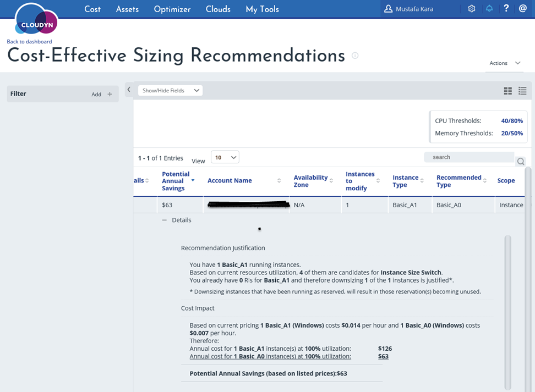Image resolution: width=535 pixels, height=392 pixels.
Task: Sort by Availability Zone column
Action: click(x=331, y=181)
